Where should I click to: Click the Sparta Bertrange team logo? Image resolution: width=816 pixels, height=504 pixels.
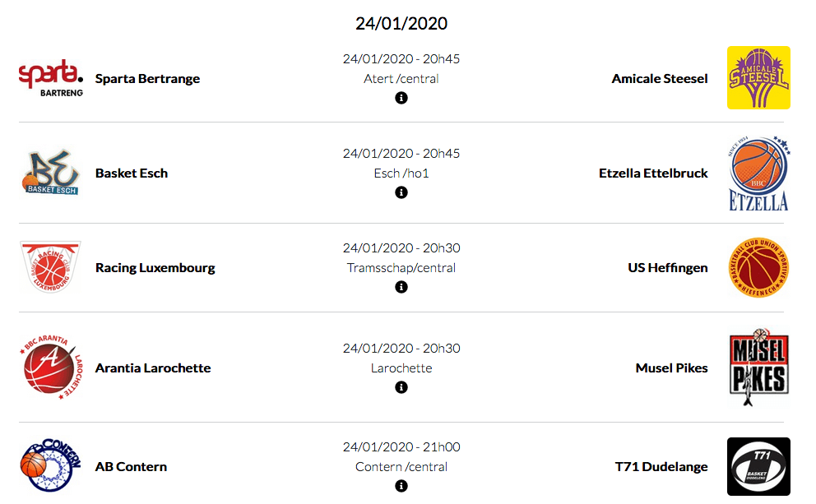tap(50, 78)
